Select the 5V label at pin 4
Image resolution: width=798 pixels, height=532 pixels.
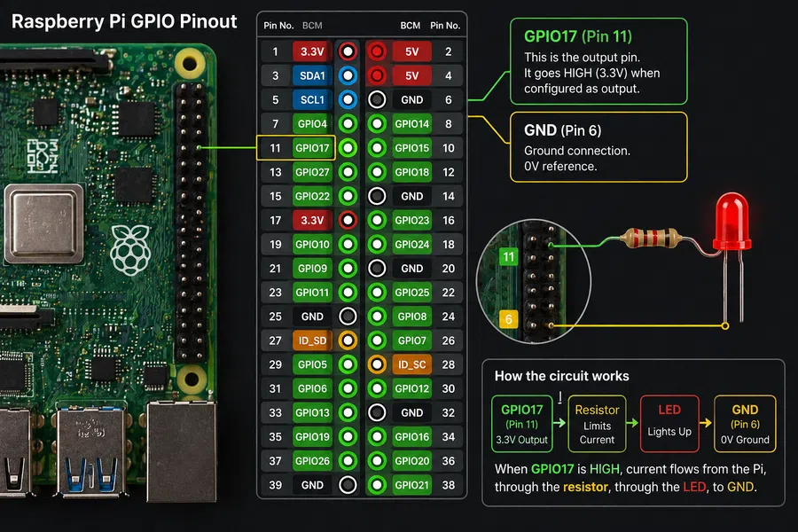[411, 76]
